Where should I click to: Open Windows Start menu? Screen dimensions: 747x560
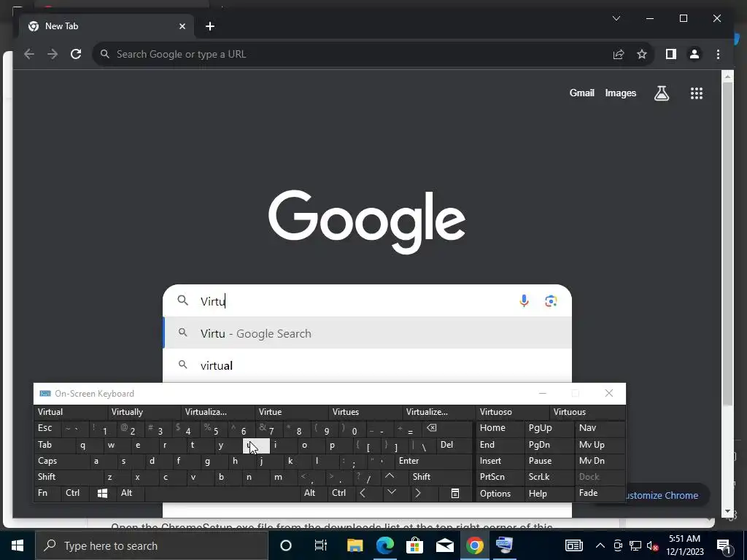point(18,545)
